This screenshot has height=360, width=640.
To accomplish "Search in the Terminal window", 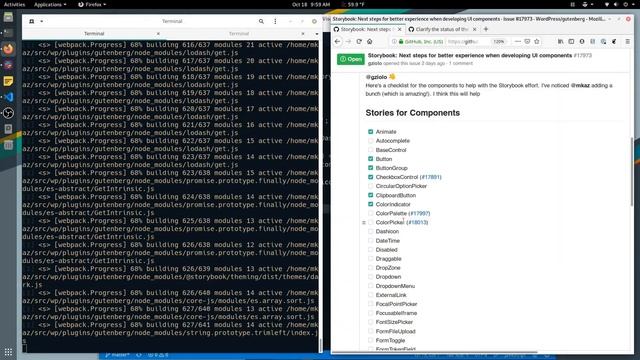I will 261,21.
